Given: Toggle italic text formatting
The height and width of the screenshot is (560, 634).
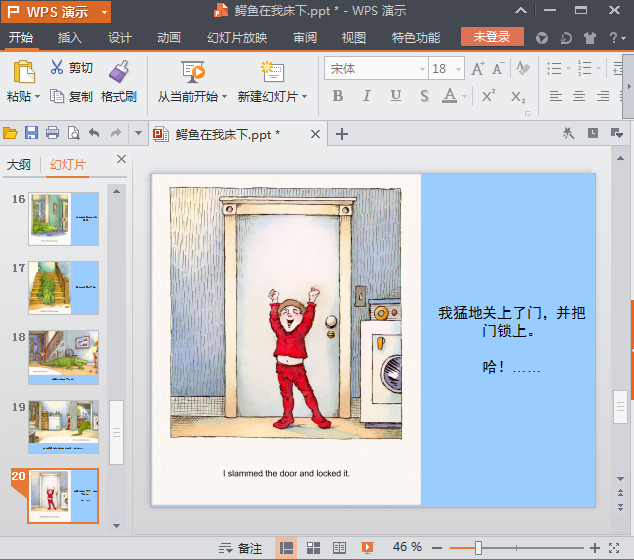Looking at the screenshot, I should 366,96.
